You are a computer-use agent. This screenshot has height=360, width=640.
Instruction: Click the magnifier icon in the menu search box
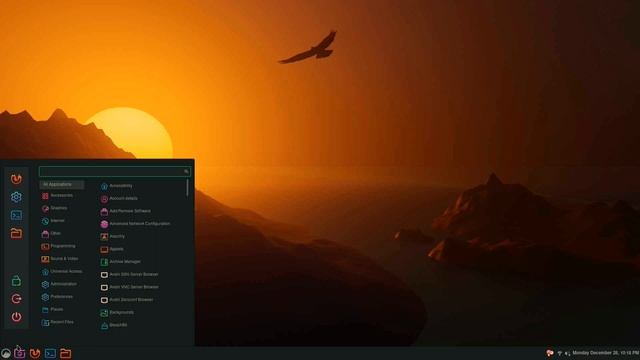tap(186, 171)
